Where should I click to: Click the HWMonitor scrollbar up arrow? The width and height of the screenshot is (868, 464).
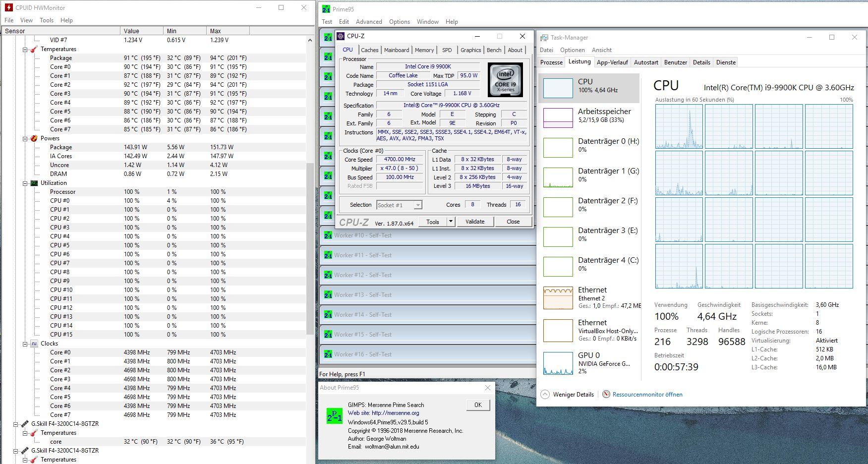[310, 40]
